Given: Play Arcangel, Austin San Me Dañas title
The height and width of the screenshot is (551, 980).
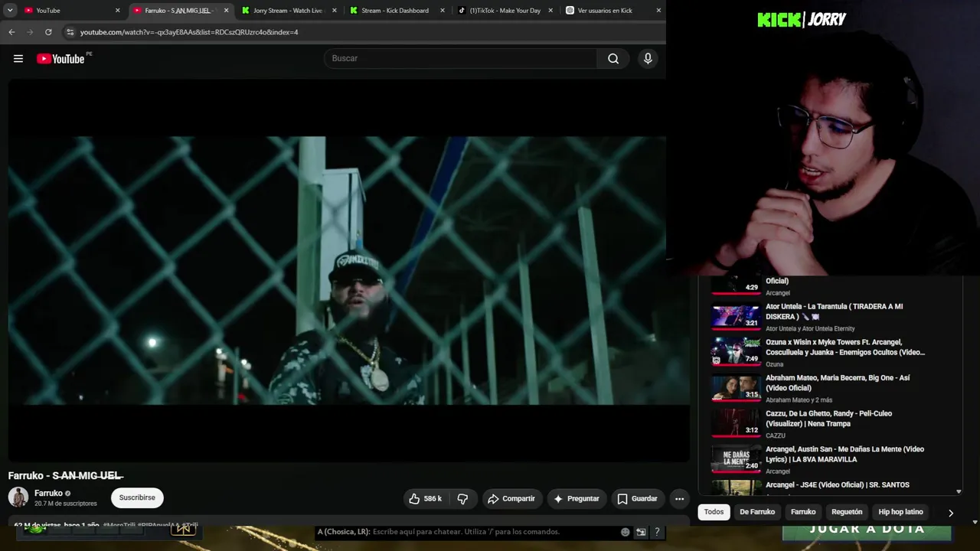Looking at the screenshot, I should click(845, 455).
